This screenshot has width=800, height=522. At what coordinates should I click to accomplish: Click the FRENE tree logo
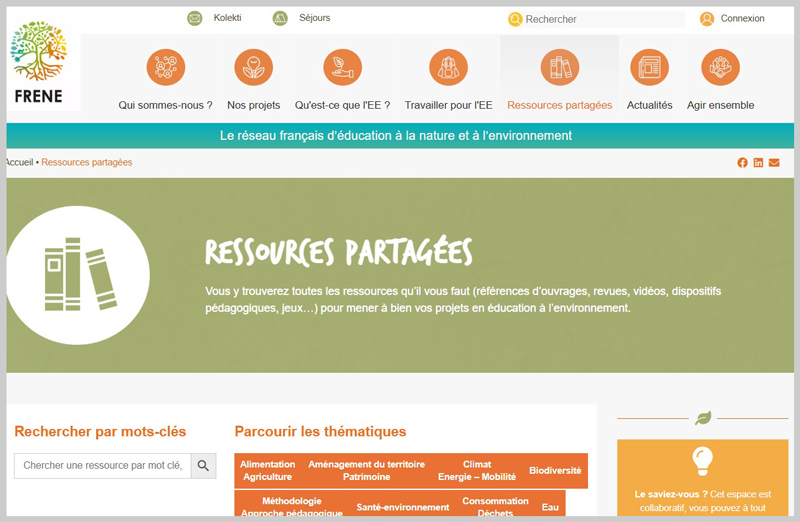pos(39,65)
